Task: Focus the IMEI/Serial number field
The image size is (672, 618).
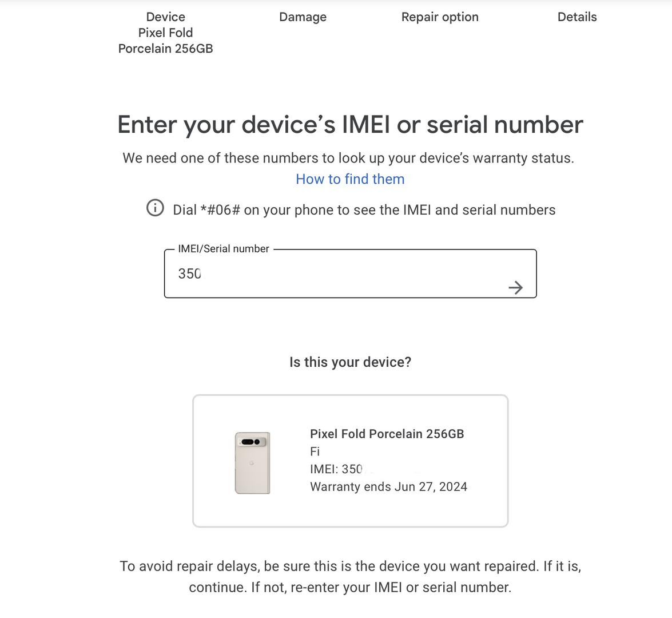Action: 350,274
